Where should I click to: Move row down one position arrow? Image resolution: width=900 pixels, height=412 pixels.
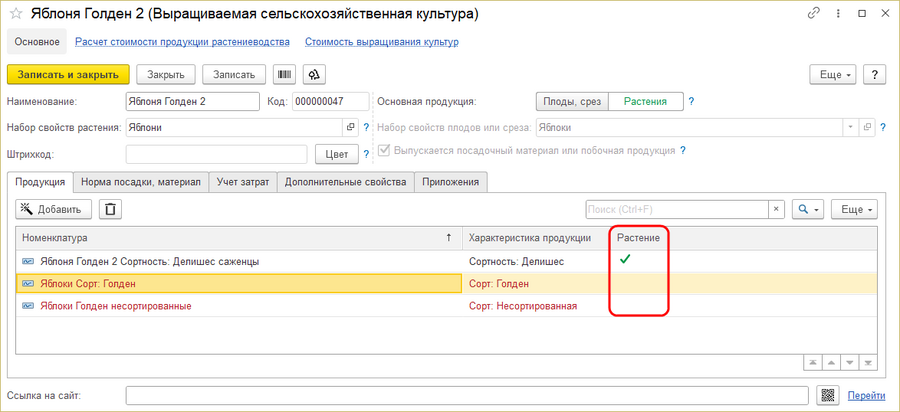(x=849, y=363)
